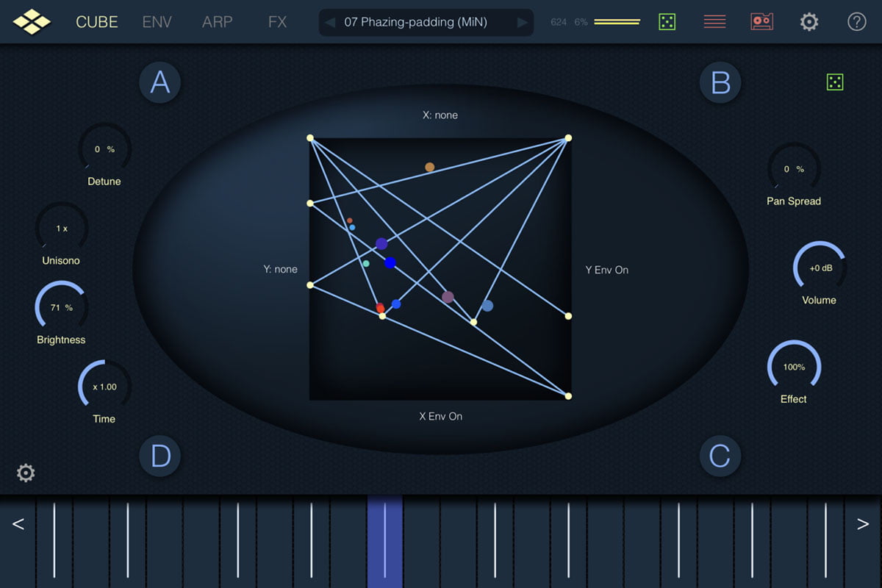The width and height of the screenshot is (882, 588).
Task: Click the top-right yellow path node
Action: [568, 137]
